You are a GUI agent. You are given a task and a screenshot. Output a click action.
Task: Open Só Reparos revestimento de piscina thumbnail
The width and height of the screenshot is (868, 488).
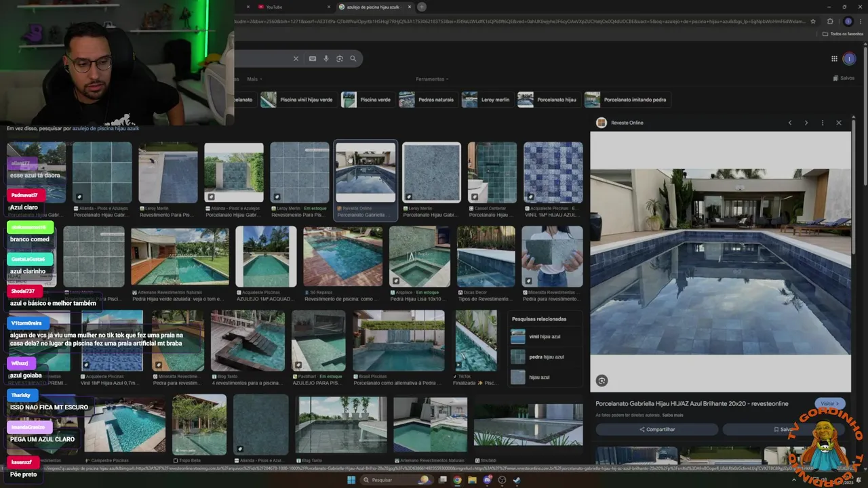[342, 257]
